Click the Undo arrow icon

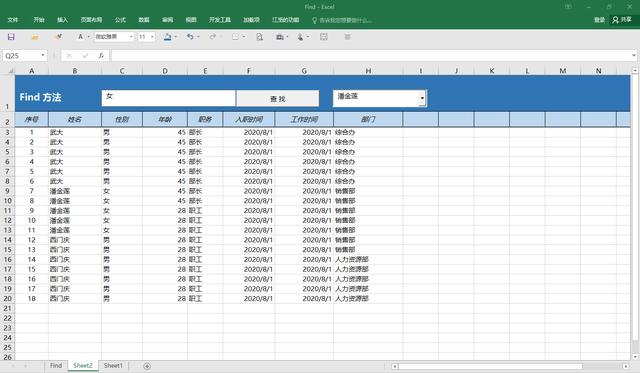pyautogui.click(x=190, y=37)
